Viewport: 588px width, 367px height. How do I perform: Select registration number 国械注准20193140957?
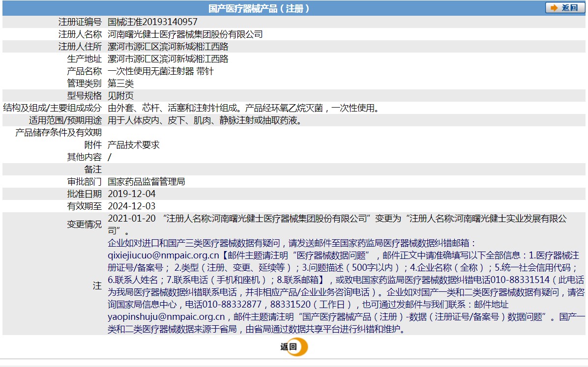coord(152,22)
